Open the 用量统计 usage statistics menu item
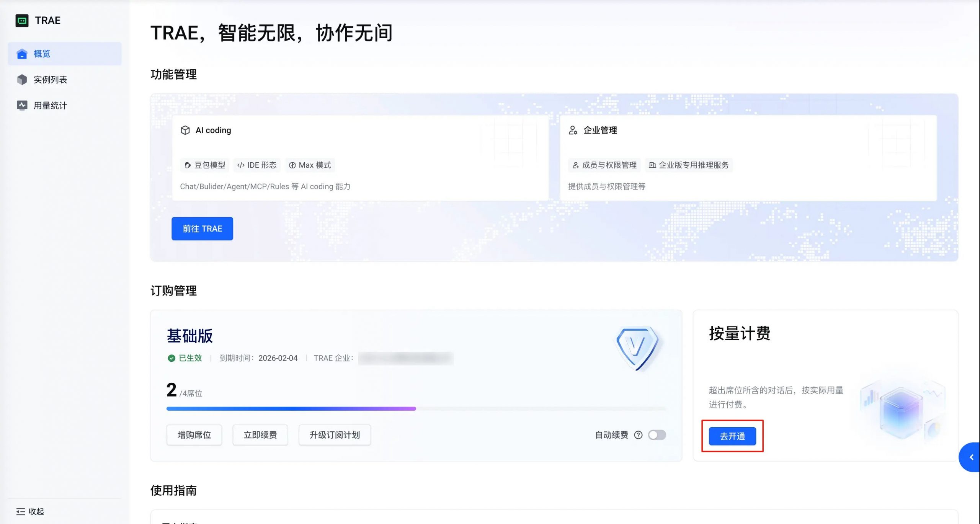Image resolution: width=980 pixels, height=524 pixels. click(65, 106)
